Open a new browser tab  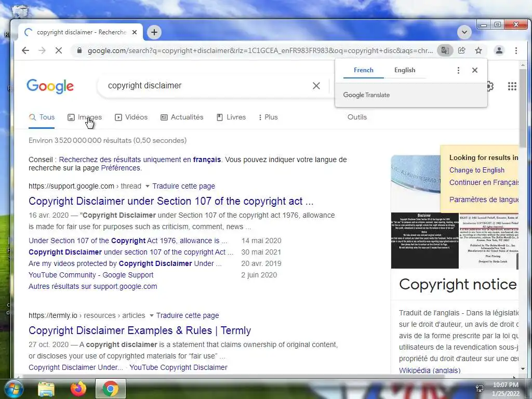click(x=154, y=32)
